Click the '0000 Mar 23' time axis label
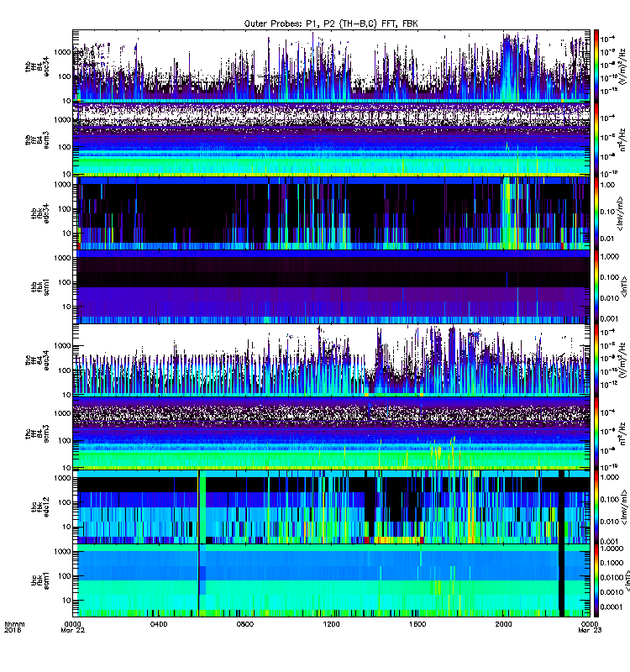 (590, 627)
